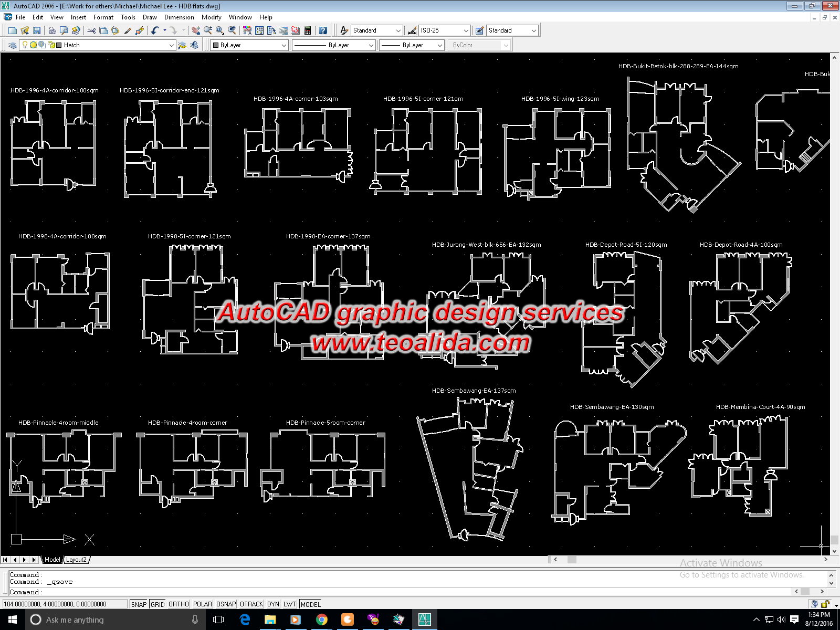Open the Sheet Set Manager icon

283,30
